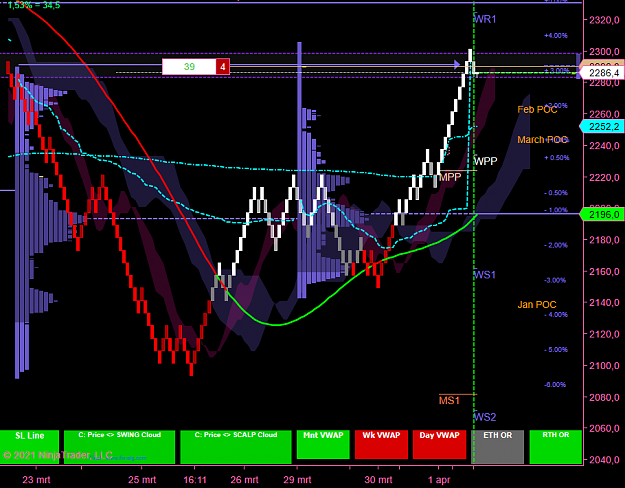
Task: Click the 2300,0 price axis label
Action: click(x=604, y=51)
